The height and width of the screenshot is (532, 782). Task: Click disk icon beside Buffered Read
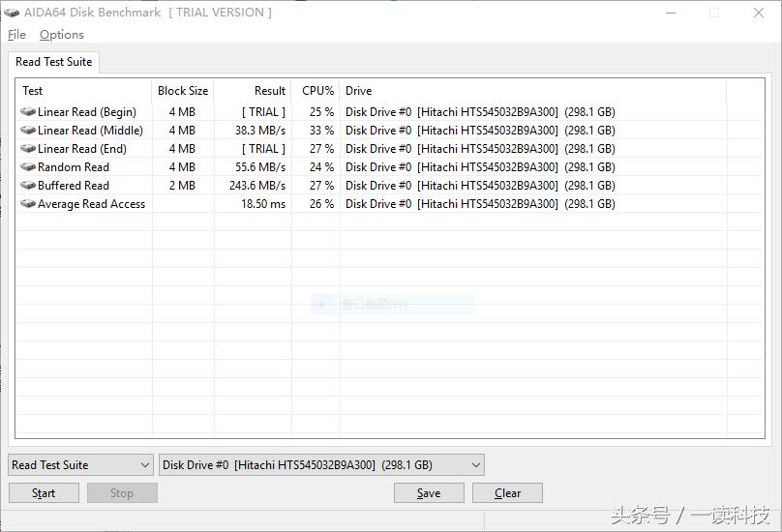tap(28, 186)
